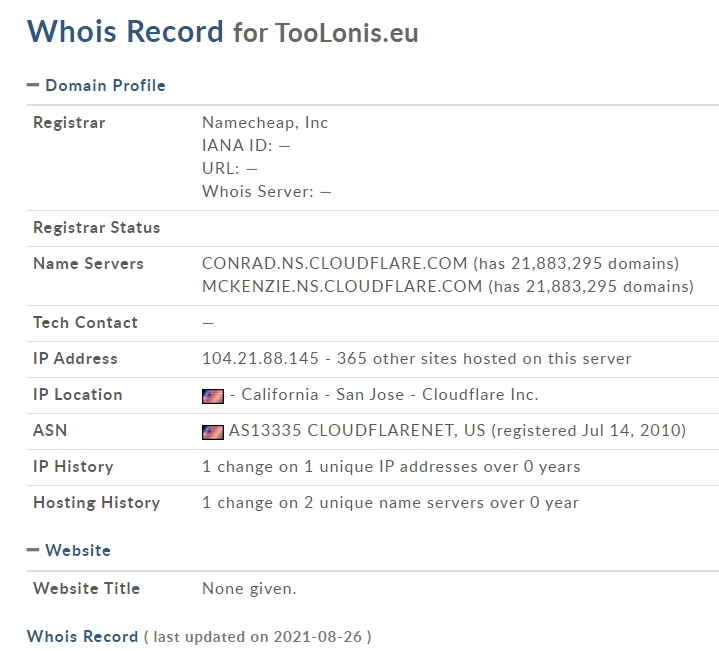This screenshot has height=651, width=719.
Task: Click the California - San Jose location text
Action: pyautogui.click(x=323, y=394)
